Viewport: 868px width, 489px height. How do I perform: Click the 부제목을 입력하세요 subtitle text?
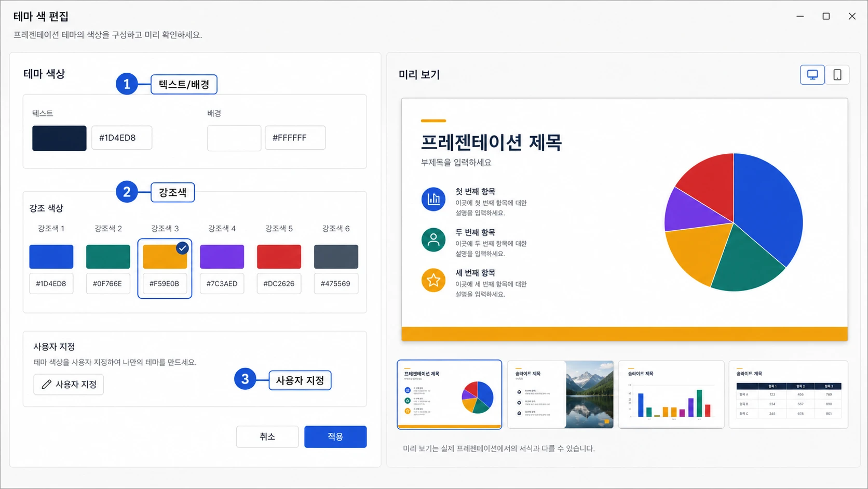tap(456, 163)
